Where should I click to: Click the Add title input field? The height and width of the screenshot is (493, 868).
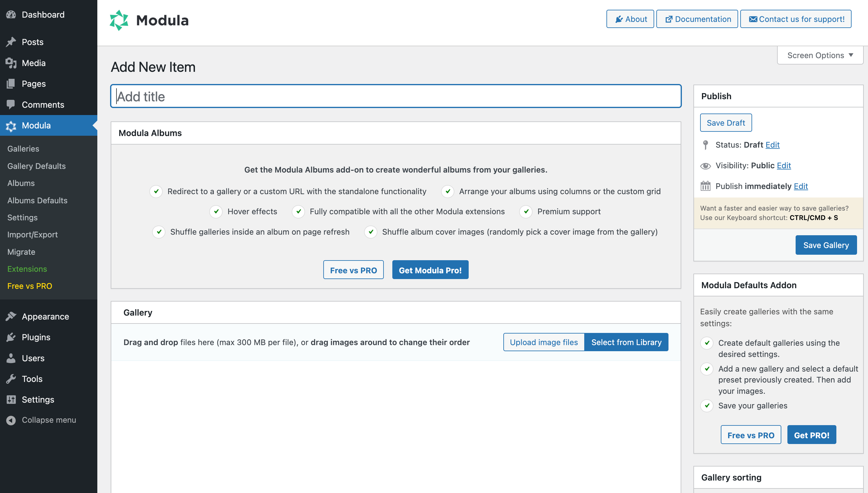396,96
